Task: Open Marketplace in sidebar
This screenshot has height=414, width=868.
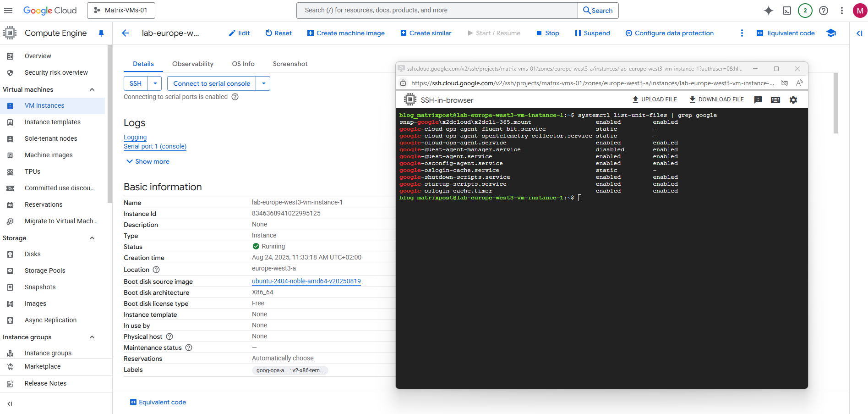Action: coord(52,366)
